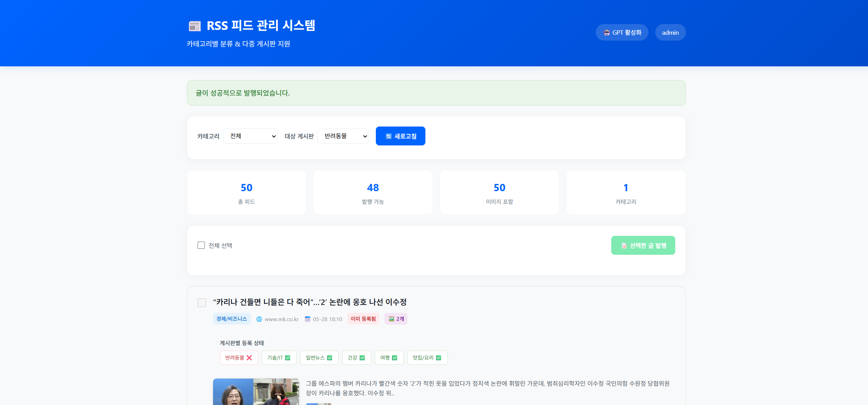Select the 일반뉴스 board status chip

click(319, 358)
